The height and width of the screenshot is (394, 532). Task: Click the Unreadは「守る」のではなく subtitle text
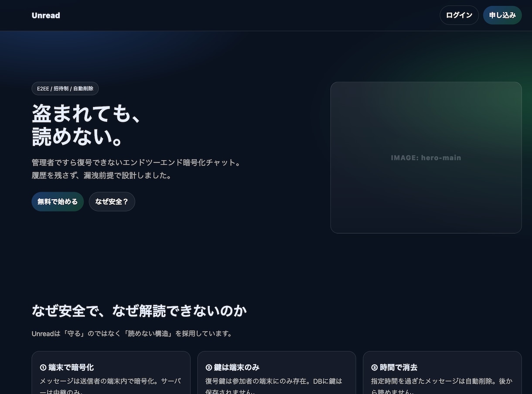(132, 333)
